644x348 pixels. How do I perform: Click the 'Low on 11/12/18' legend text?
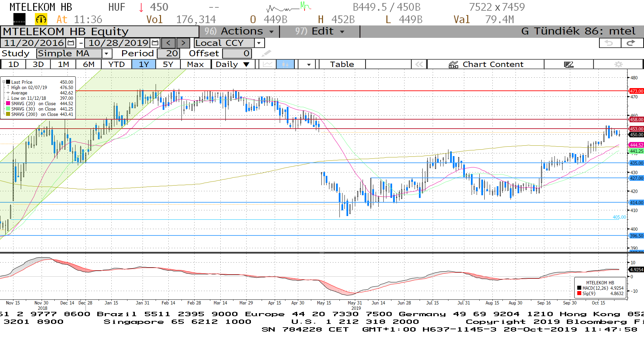point(29,98)
